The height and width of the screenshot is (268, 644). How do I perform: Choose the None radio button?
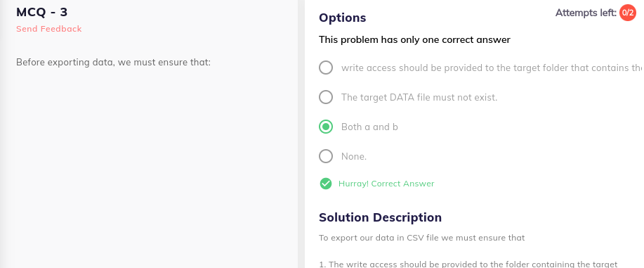[x=326, y=156]
